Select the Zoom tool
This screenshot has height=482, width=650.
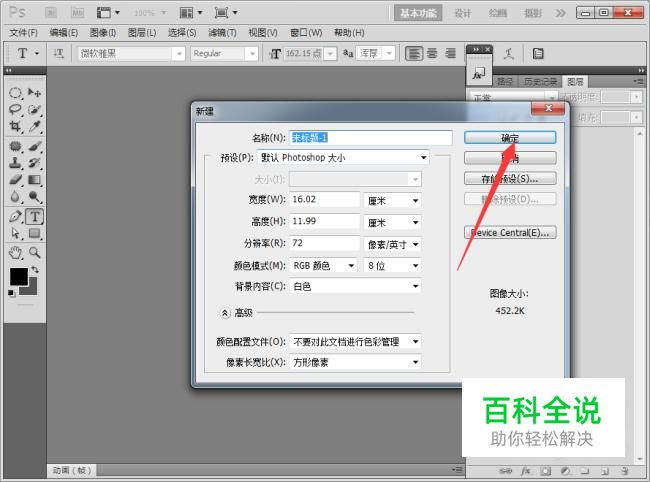coord(34,252)
